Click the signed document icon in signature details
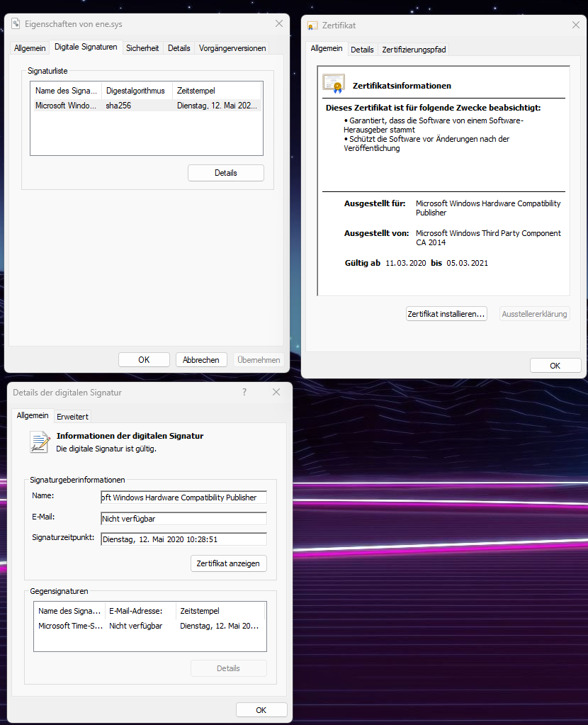 (40, 442)
